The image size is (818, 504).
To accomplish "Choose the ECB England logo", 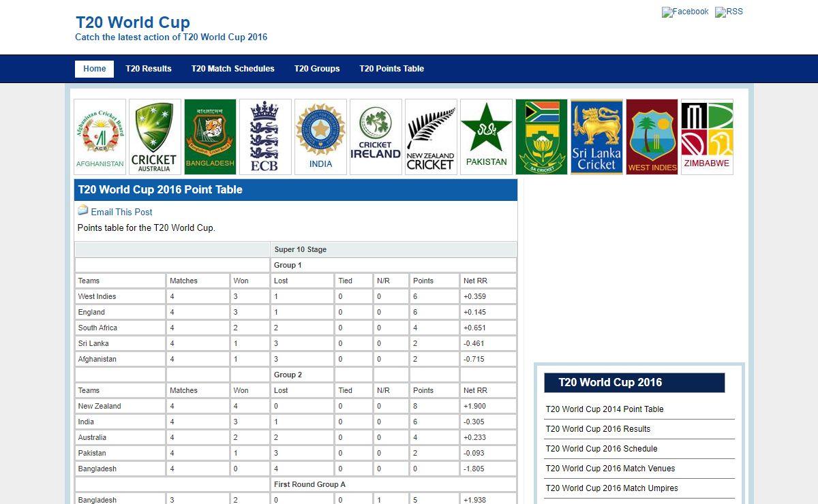I will pos(265,137).
